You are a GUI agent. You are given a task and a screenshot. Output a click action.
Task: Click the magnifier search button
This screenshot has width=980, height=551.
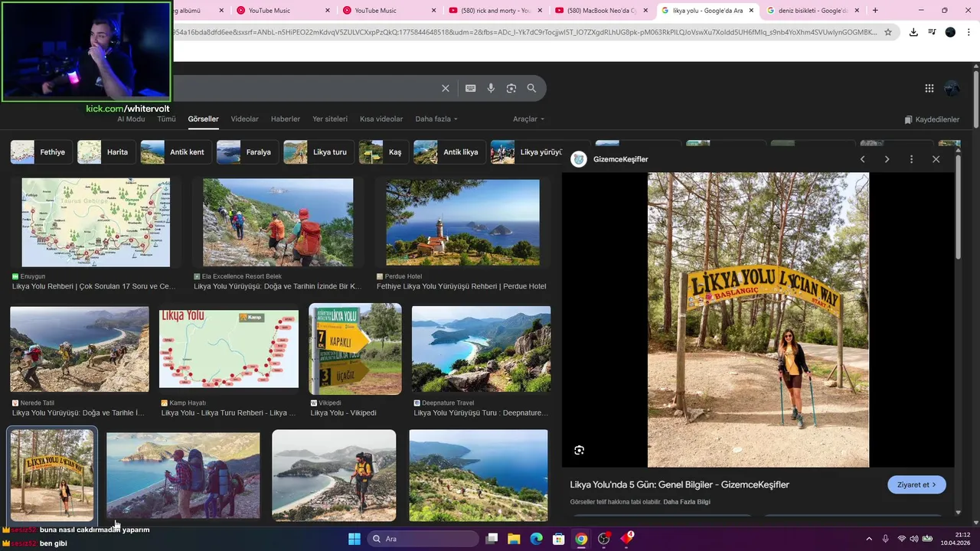(531, 88)
